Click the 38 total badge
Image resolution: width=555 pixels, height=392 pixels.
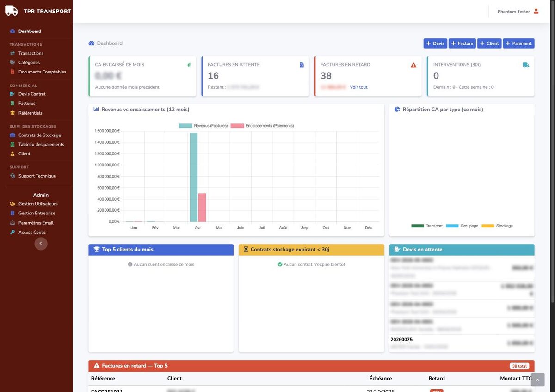(x=519, y=366)
